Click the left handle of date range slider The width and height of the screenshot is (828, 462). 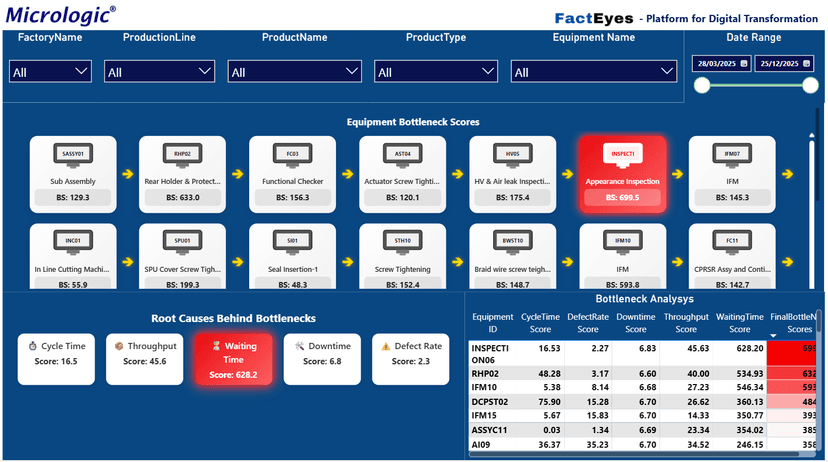click(703, 86)
